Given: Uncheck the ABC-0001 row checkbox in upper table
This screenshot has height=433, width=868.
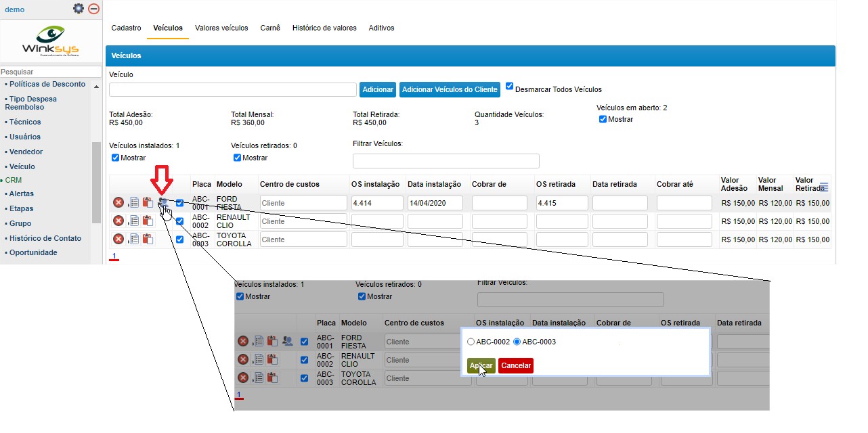Looking at the screenshot, I should [179, 202].
